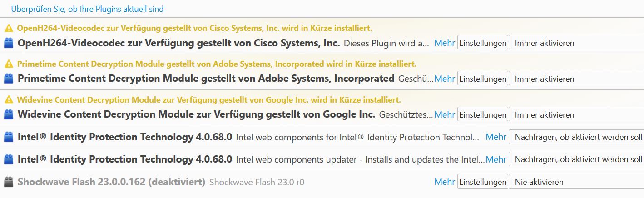
Task: Click the Widevine Content Decryption plugin icon
Action: pyautogui.click(x=8, y=114)
